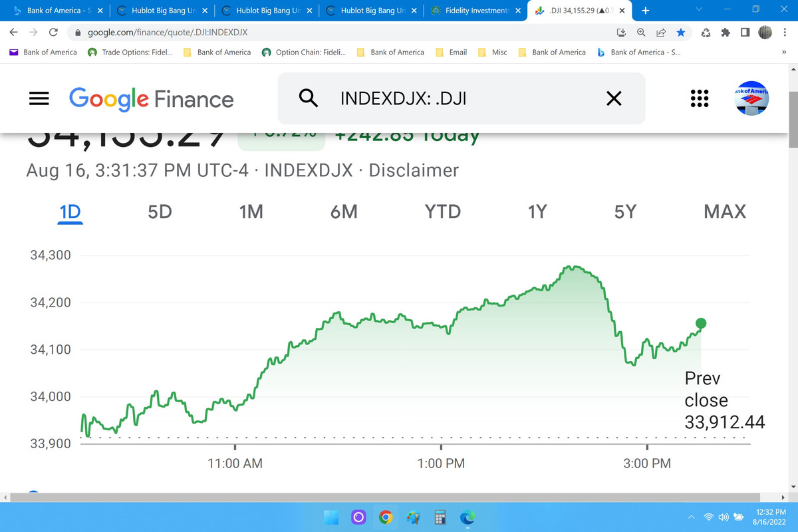Image resolution: width=798 pixels, height=532 pixels.
Task: Open the Trade Options: Fidel... bookmark
Action: 130,52
